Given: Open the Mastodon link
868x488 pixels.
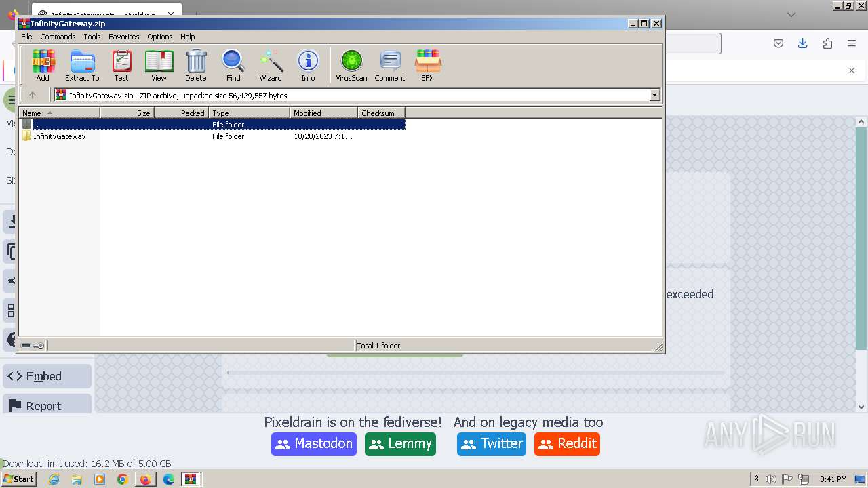Looking at the screenshot, I should (314, 444).
